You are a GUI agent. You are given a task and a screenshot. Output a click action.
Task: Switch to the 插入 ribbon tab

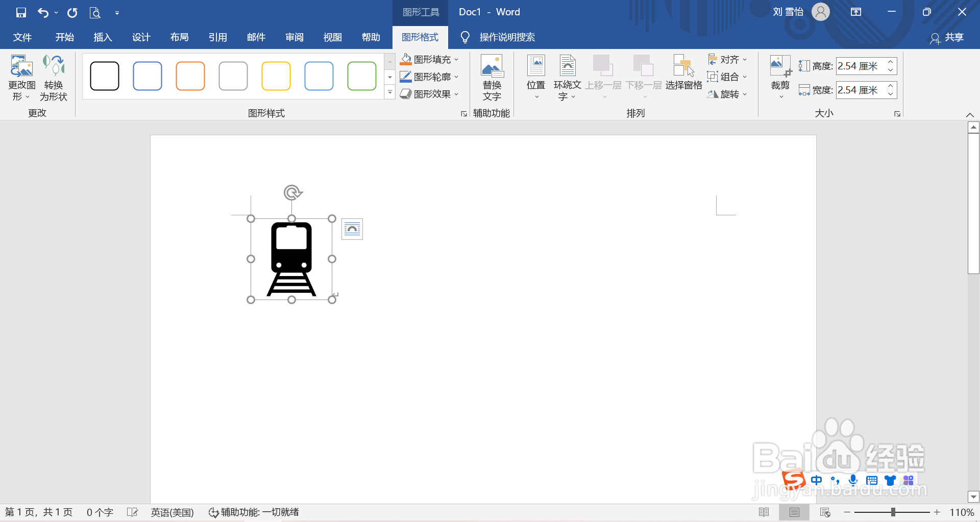(102, 37)
